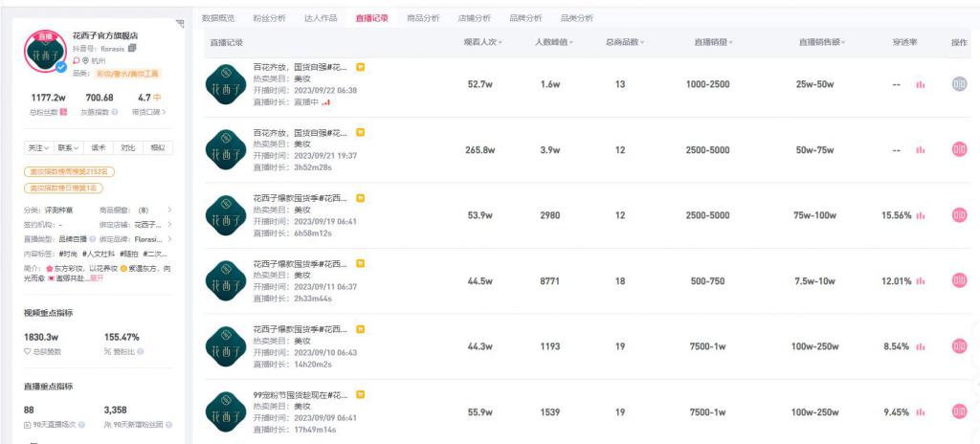
Task: Click the pink 操作 button for the 17h49m14s stream
Action: [959, 411]
